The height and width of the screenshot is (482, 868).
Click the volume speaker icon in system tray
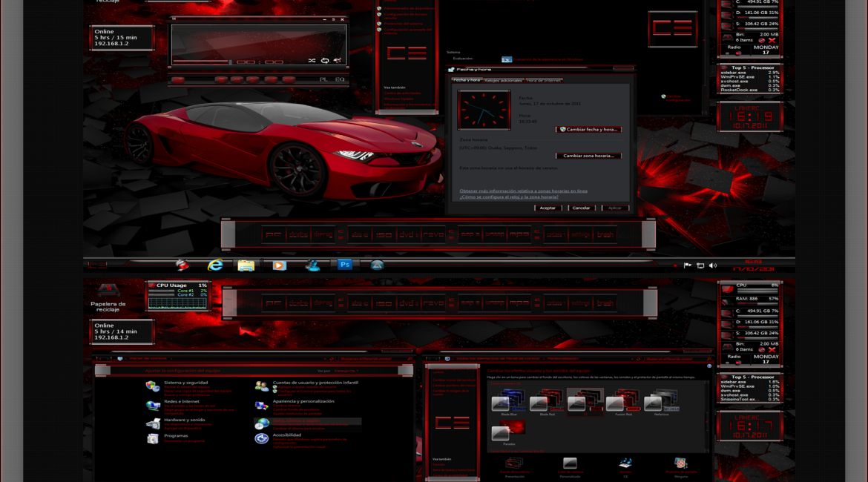coord(713,265)
